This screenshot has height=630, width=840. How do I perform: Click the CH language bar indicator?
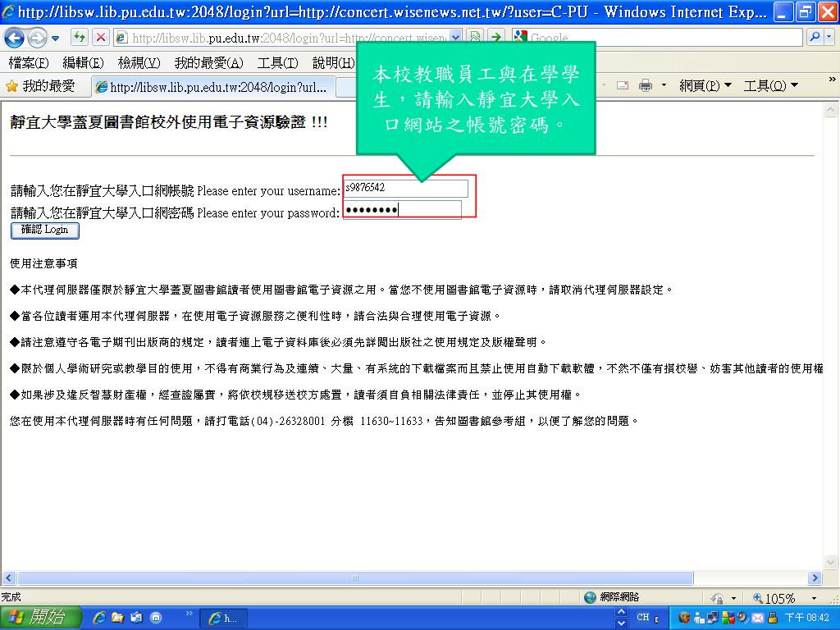click(643, 617)
